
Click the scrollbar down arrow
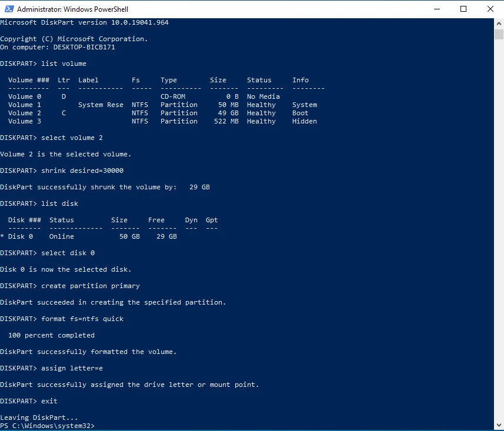(499, 425)
